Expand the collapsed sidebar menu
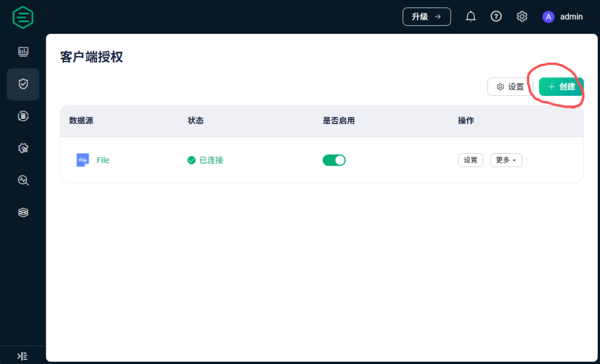 pyautogui.click(x=22, y=356)
